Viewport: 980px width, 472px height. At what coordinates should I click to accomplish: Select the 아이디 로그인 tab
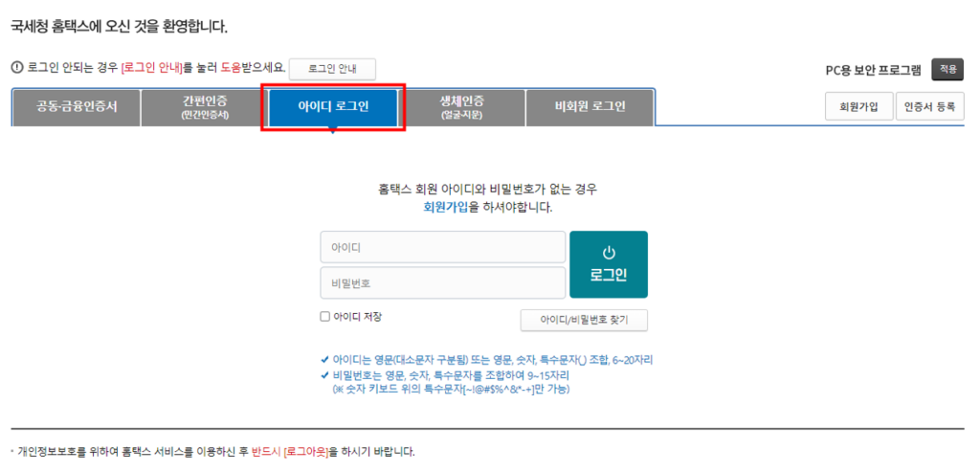(333, 107)
